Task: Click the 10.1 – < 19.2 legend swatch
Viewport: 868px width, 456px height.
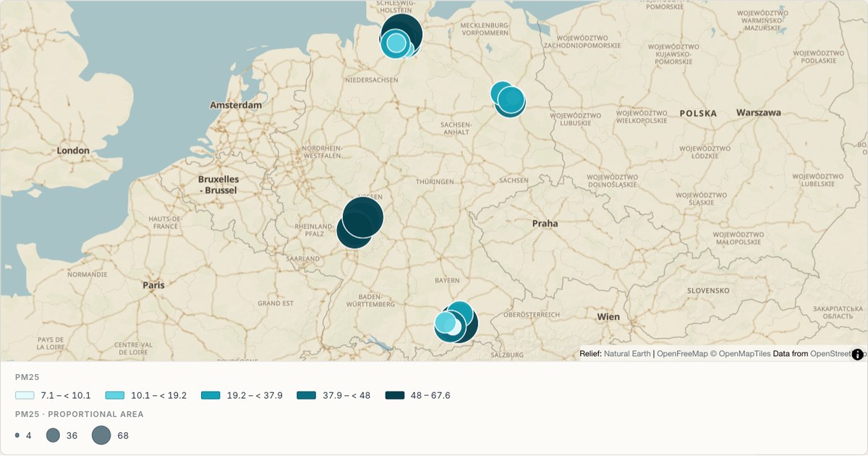Action: [x=115, y=395]
